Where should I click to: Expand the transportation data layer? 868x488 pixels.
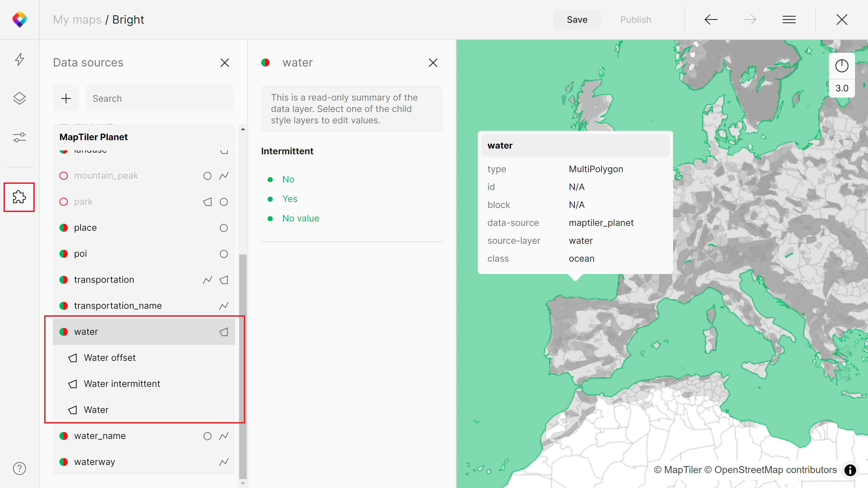tap(104, 280)
